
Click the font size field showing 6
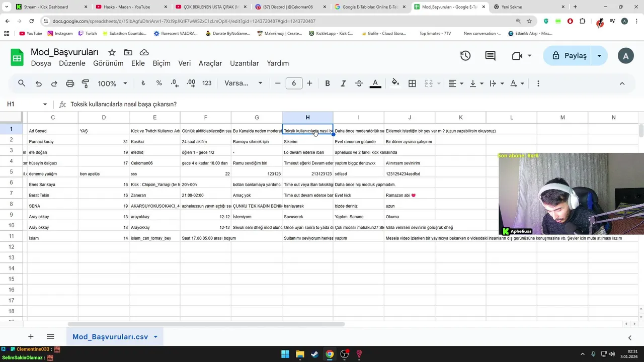294,83
